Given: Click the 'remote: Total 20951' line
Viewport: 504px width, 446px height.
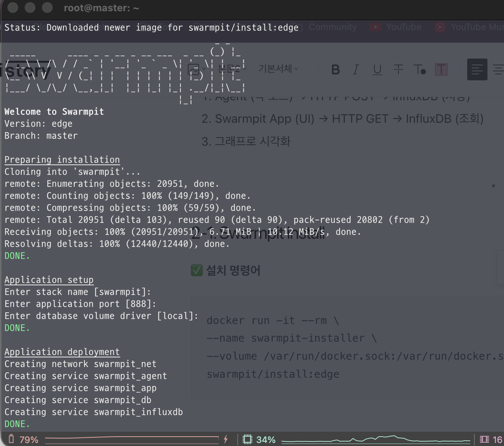Looking at the screenshot, I should [x=217, y=220].
